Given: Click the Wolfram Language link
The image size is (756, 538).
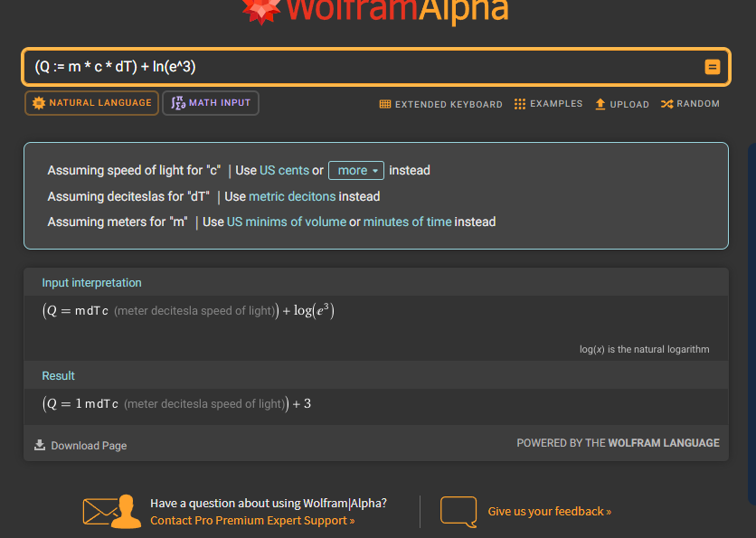Looking at the screenshot, I should [663, 443].
